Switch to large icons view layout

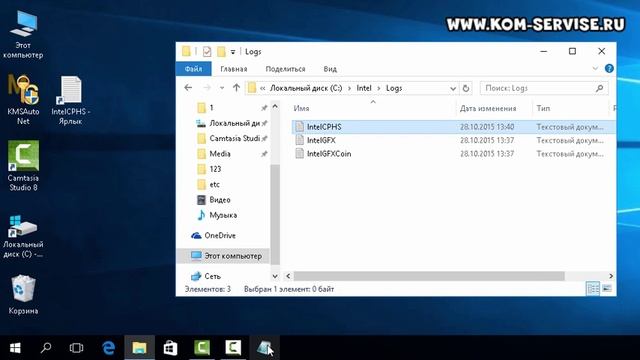tap(607, 289)
